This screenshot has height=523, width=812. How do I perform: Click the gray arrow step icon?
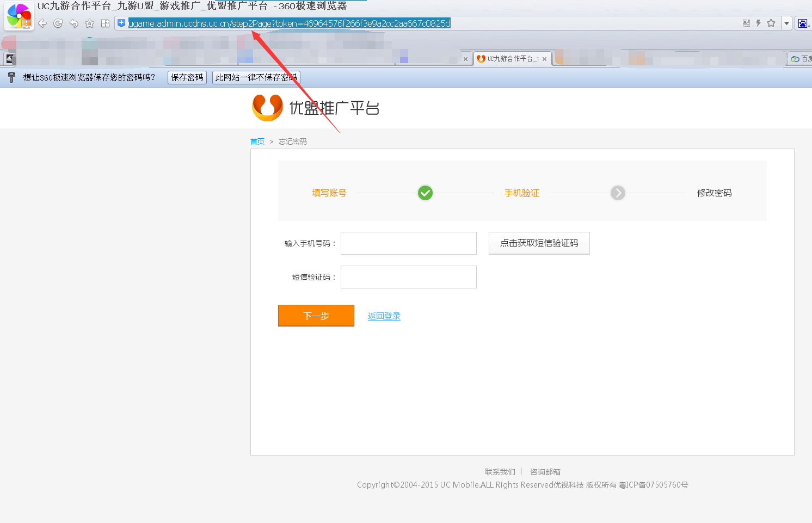coord(618,193)
